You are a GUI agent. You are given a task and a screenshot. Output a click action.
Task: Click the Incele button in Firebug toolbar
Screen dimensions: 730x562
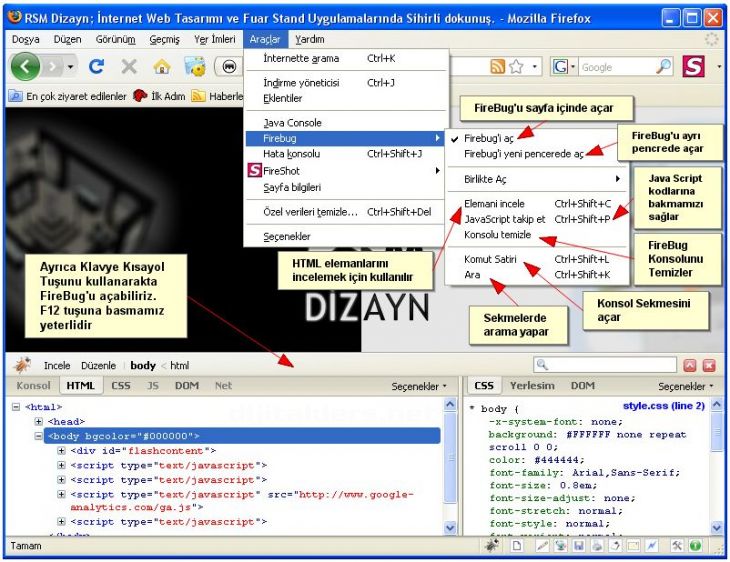[57, 366]
